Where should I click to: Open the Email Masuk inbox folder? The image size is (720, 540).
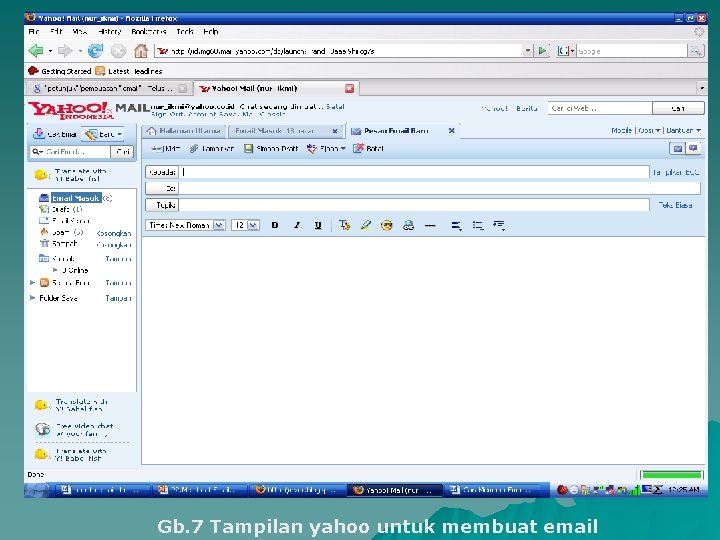pos(76,198)
